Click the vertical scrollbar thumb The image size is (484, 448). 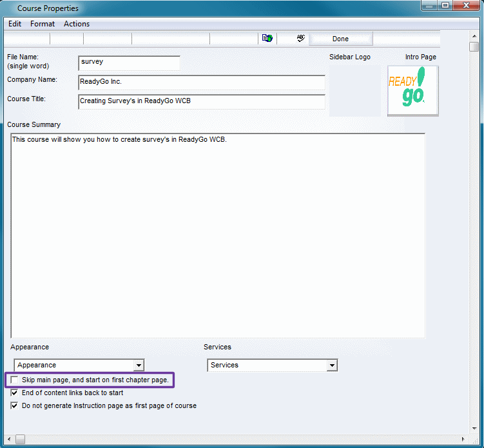474,47
